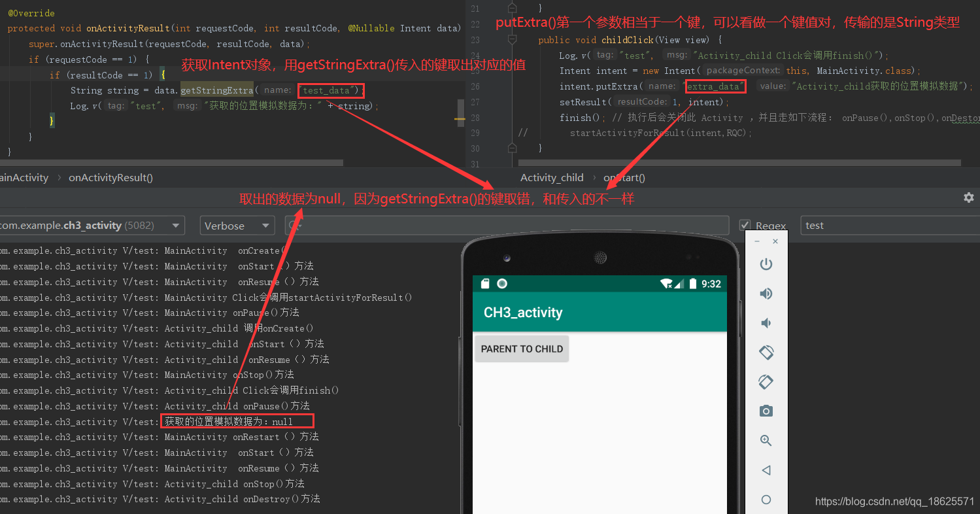Select Activity_child in the editor breadcrumb

(552, 177)
